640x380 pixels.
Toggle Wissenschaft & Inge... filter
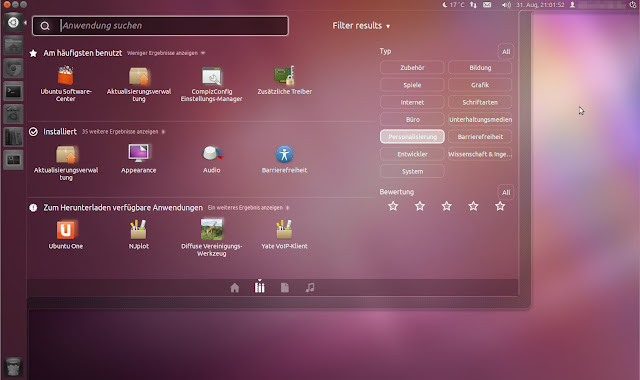[480, 154]
